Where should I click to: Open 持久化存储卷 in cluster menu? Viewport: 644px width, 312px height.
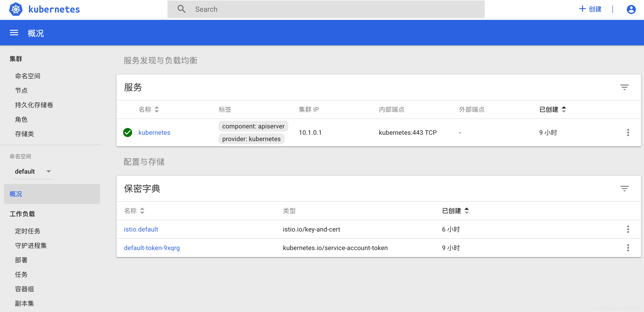point(34,105)
